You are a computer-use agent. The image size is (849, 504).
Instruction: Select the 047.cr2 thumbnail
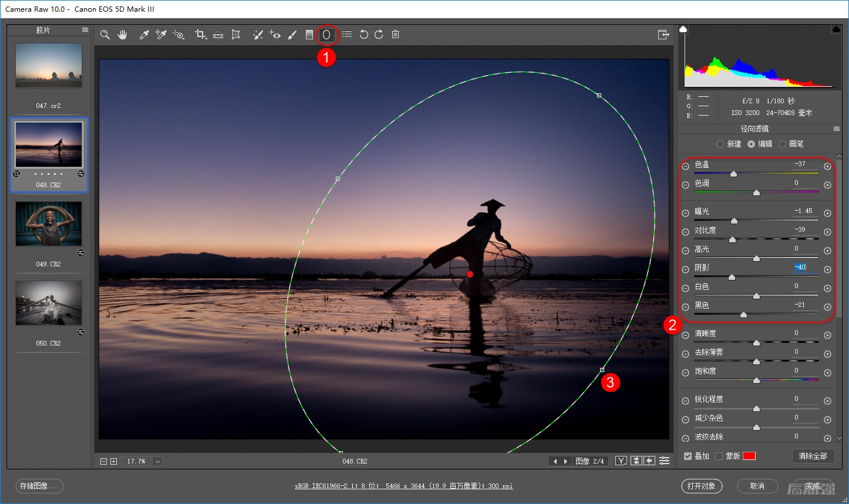pos(49,66)
